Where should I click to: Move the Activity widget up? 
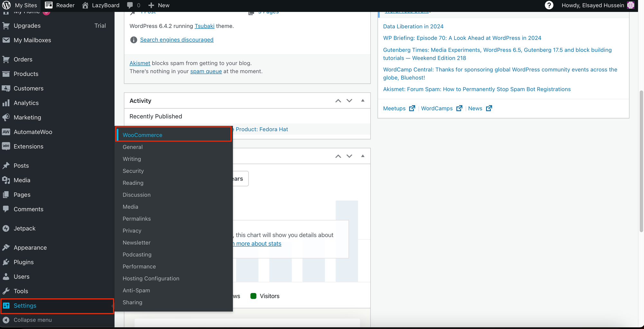[x=338, y=101]
